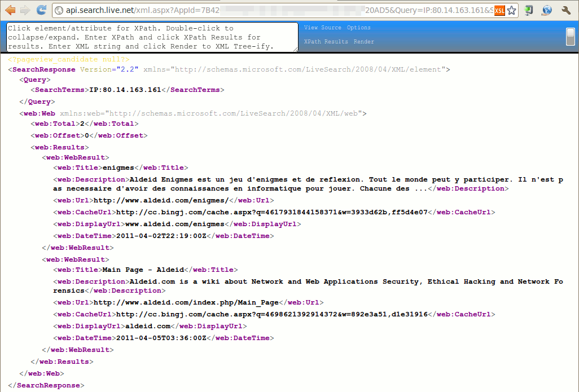Click the green monitor extension icon
The height and width of the screenshot is (392, 579).
529,10
